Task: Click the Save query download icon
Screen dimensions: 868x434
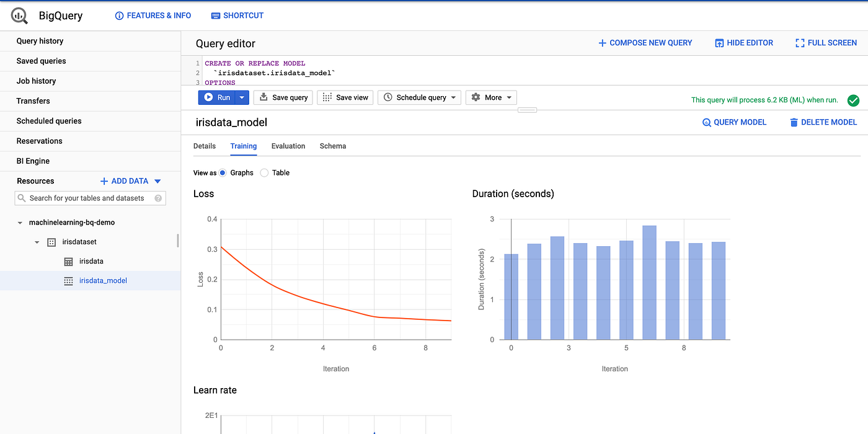Action: (263, 97)
